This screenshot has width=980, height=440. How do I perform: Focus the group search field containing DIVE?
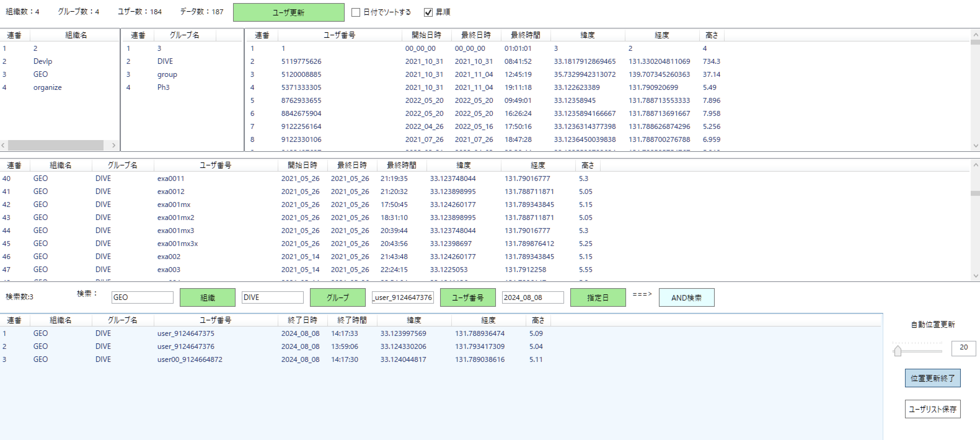point(272,297)
